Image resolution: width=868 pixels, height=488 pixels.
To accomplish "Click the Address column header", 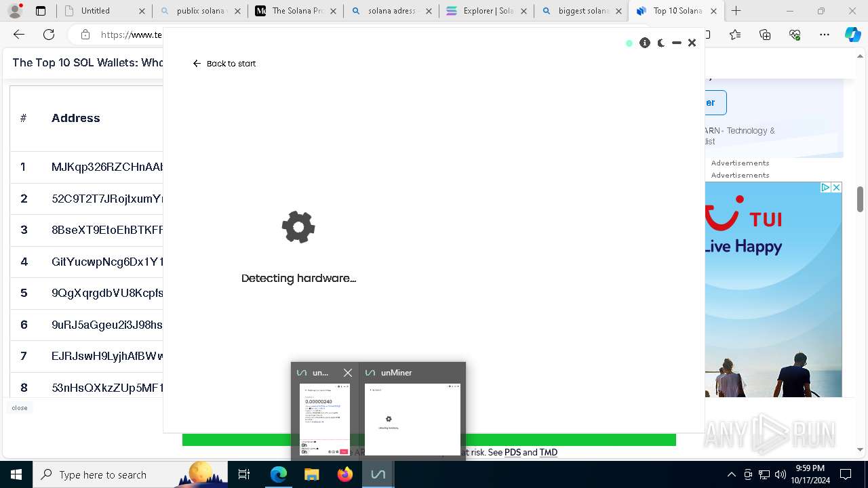I will tap(76, 118).
